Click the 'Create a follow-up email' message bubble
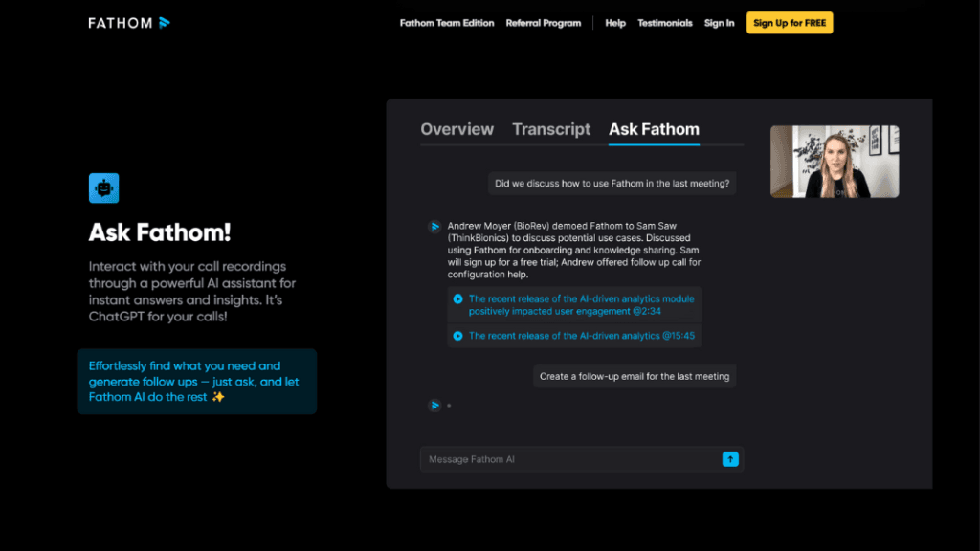Screen dimensions: 980x551 click(x=635, y=377)
